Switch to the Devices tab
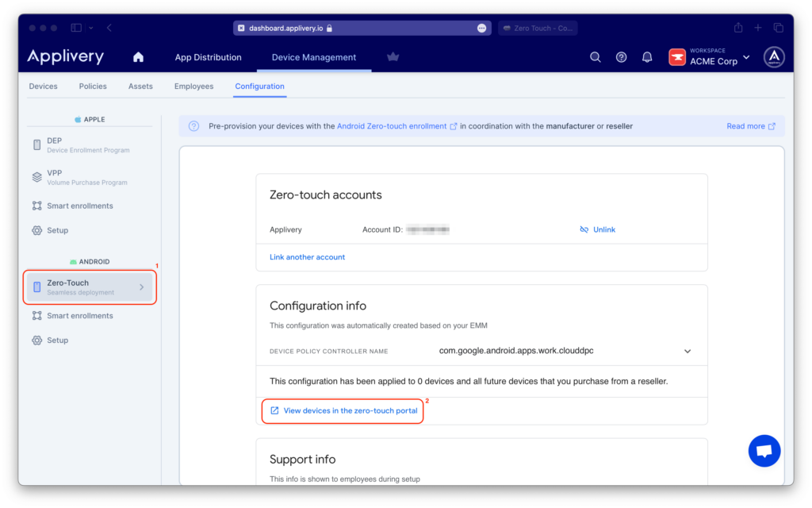 click(x=43, y=86)
